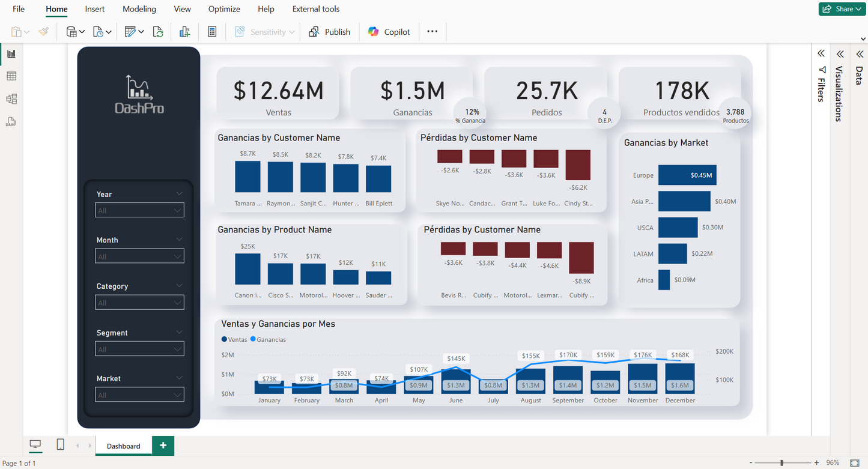The image size is (868, 469).
Task: Click the $12.64M Ventas card
Action: point(278,93)
